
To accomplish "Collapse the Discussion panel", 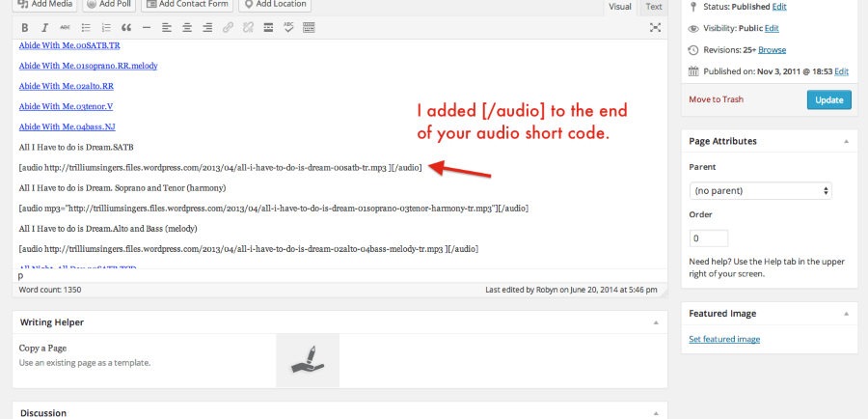I will pyautogui.click(x=656, y=413).
